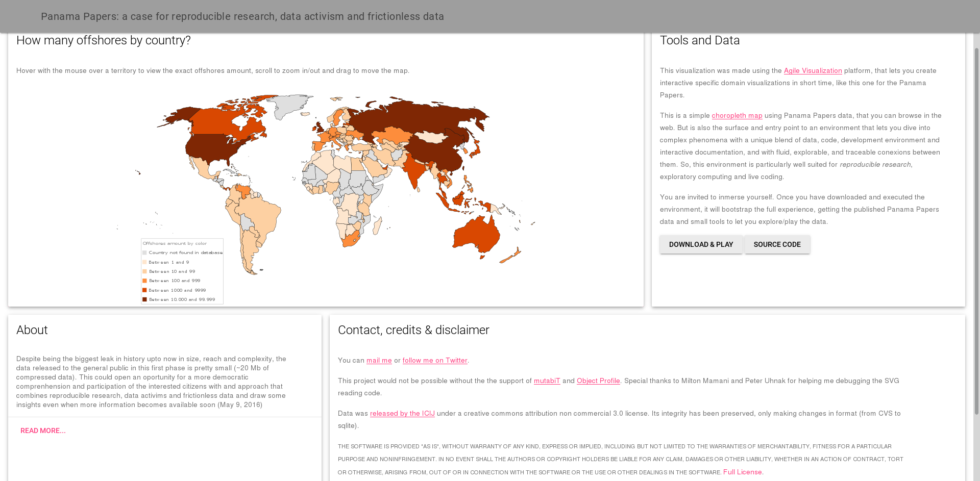The image size is (980, 481).
Task: Select Australia on the map
Action: point(476,236)
